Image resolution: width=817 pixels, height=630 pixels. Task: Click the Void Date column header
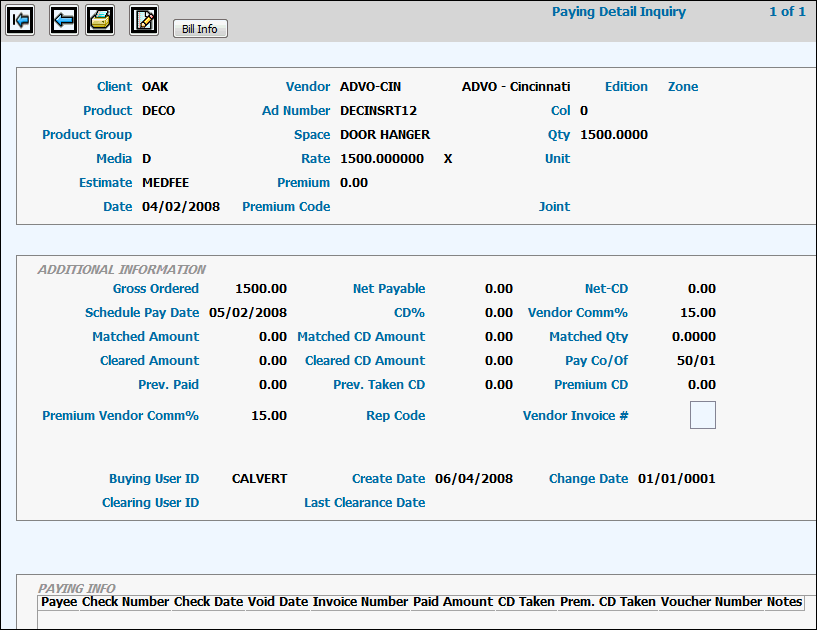click(278, 602)
